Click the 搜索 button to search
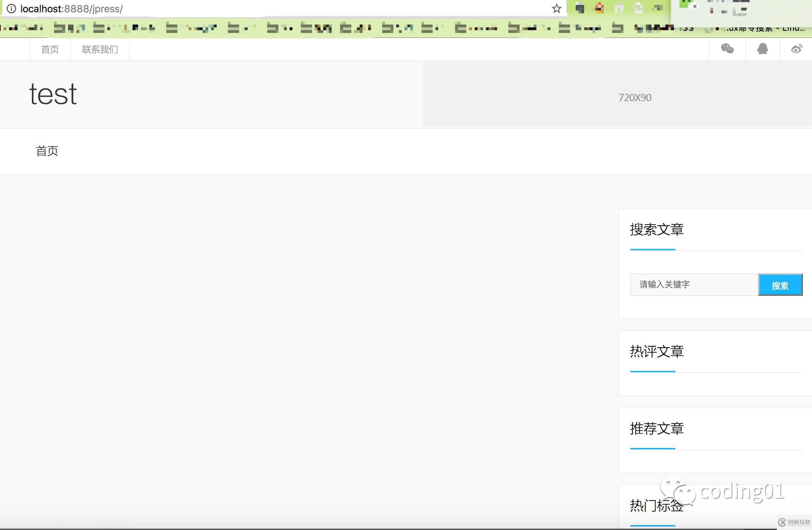Image resolution: width=812 pixels, height=530 pixels. coord(780,285)
